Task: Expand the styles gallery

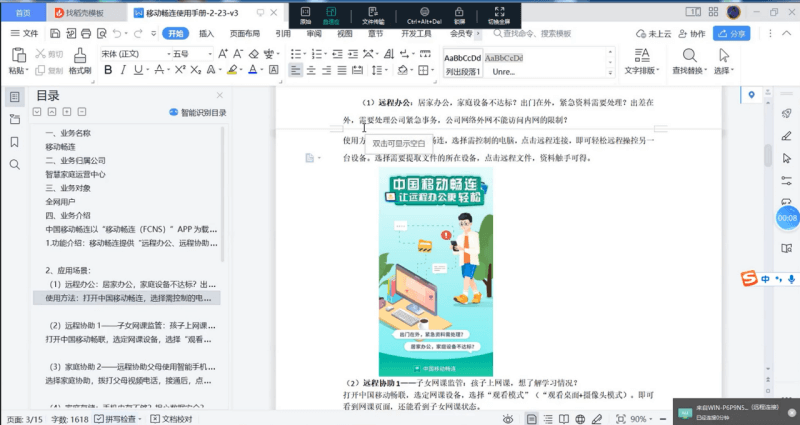Action: coord(610,73)
